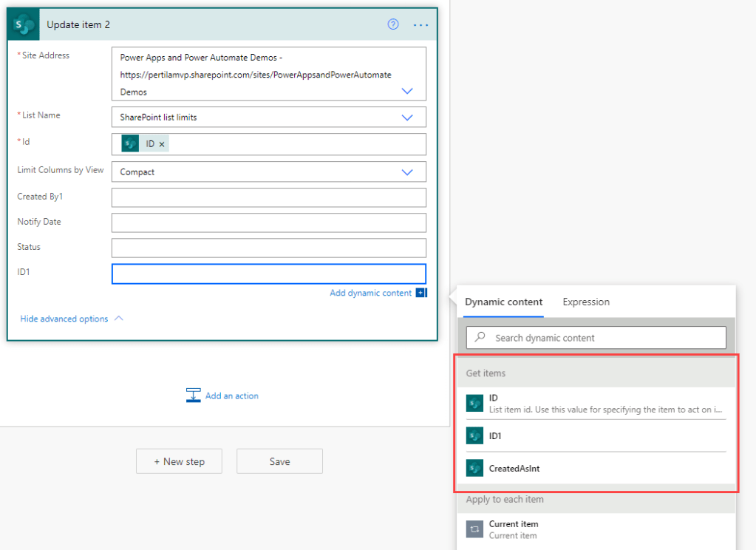The height and width of the screenshot is (550, 756).
Task: Select the Dynamic content tab
Action: tap(503, 302)
